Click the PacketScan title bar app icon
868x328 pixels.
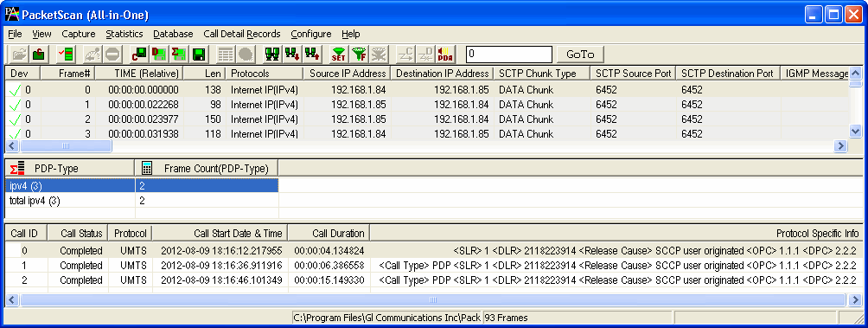pyautogui.click(x=11, y=15)
